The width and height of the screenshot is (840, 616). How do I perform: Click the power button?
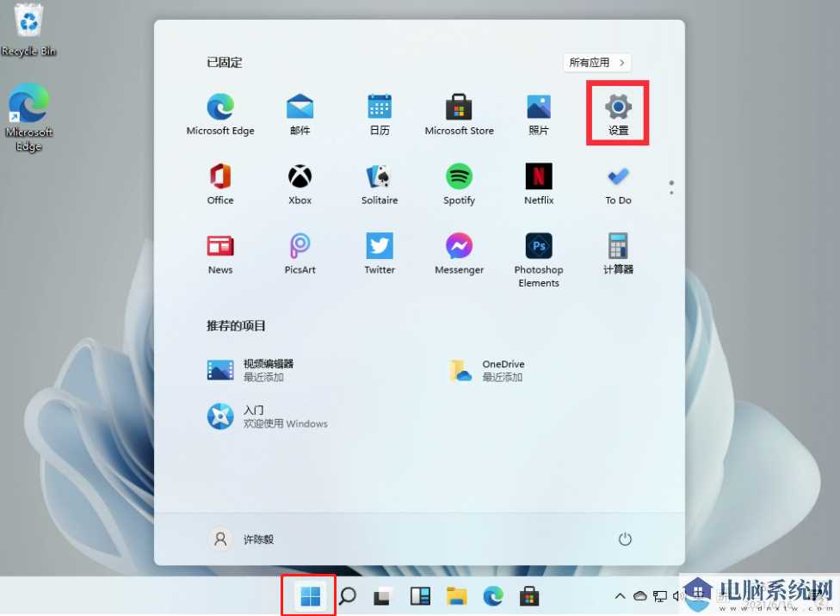tap(626, 539)
